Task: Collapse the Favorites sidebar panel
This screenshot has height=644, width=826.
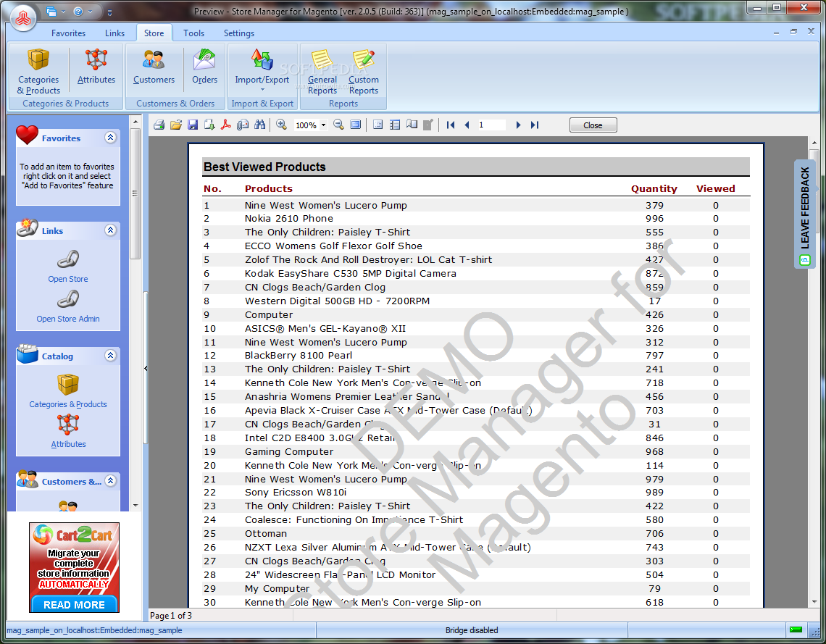Action: (110, 138)
